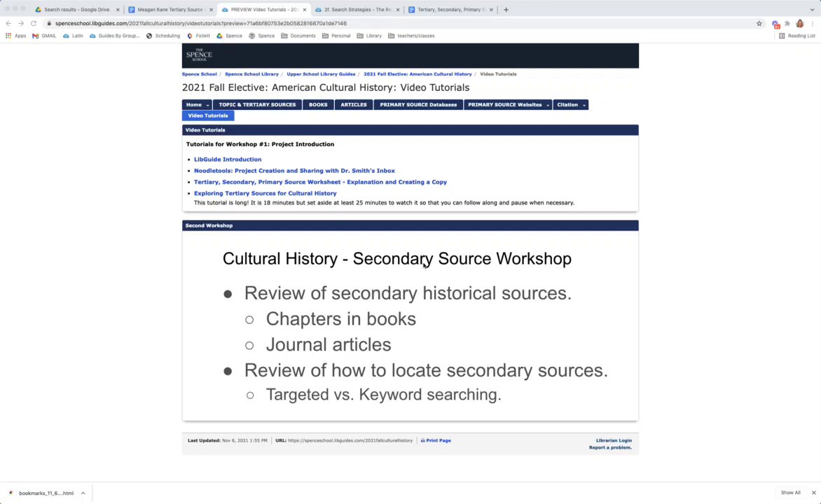The image size is (821, 504).
Task: Open PRIMARY SOURCE Databases page
Action: pos(418,105)
